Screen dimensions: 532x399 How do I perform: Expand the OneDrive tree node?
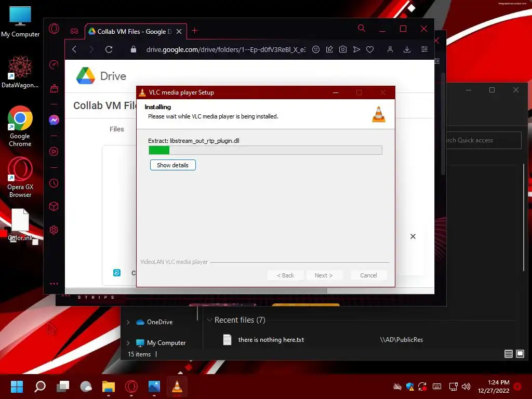tap(128, 322)
